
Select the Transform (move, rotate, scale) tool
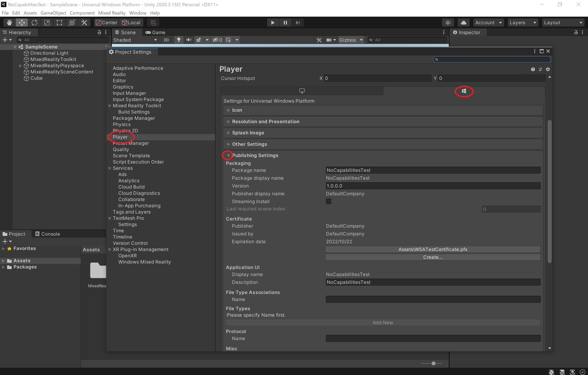click(x=72, y=23)
